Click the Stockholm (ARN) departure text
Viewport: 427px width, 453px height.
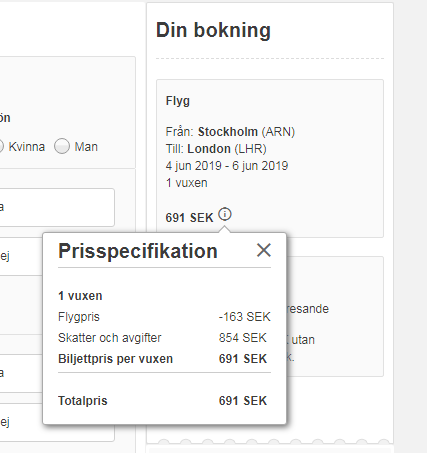(246, 132)
